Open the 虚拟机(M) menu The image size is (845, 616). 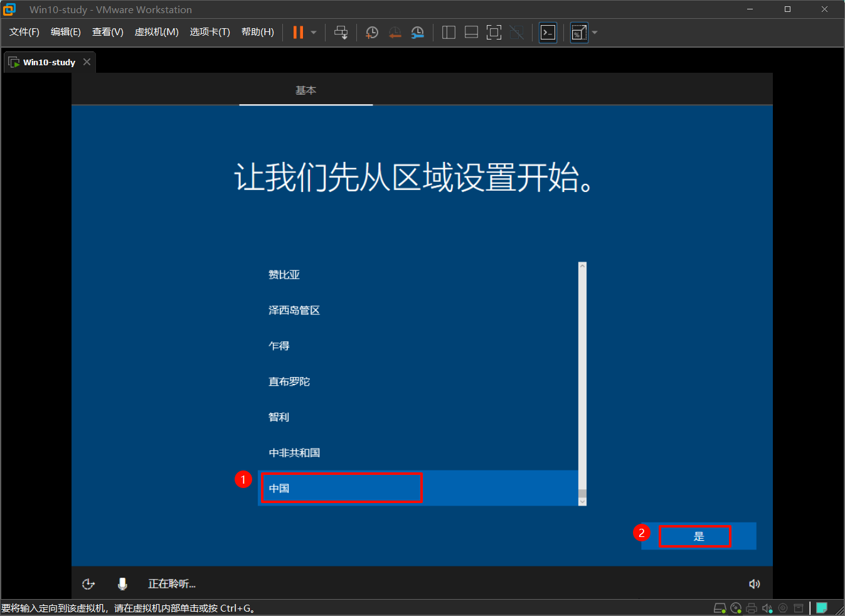156,32
